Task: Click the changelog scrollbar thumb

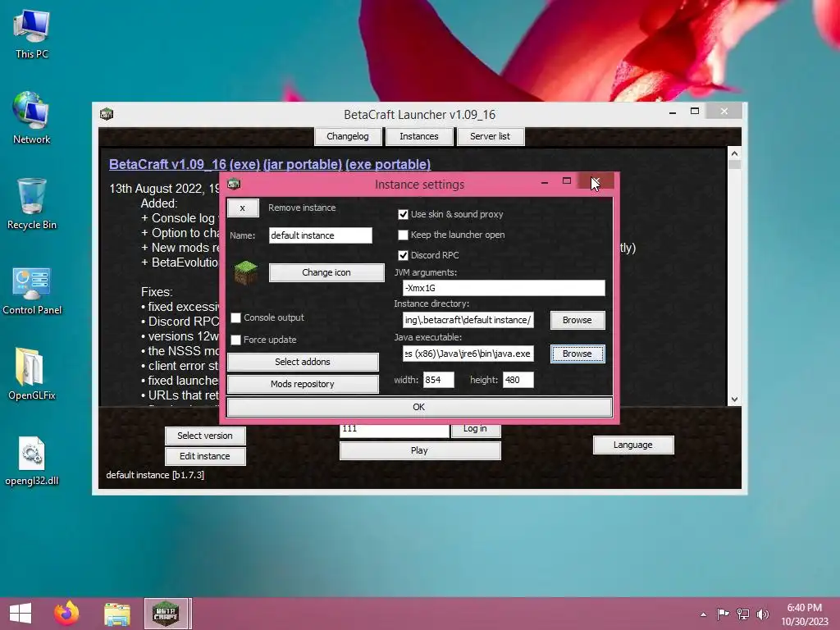Action: coord(734,164)
